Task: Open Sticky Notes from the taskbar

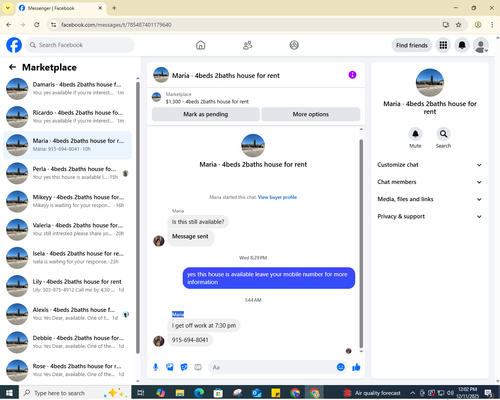Action: tap(276, 393)
